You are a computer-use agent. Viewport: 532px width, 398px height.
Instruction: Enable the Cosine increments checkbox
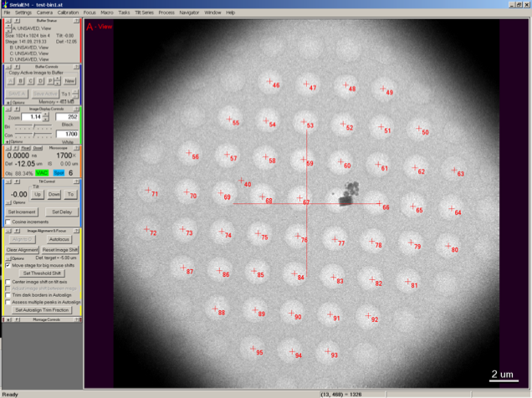tap(8, 222)
